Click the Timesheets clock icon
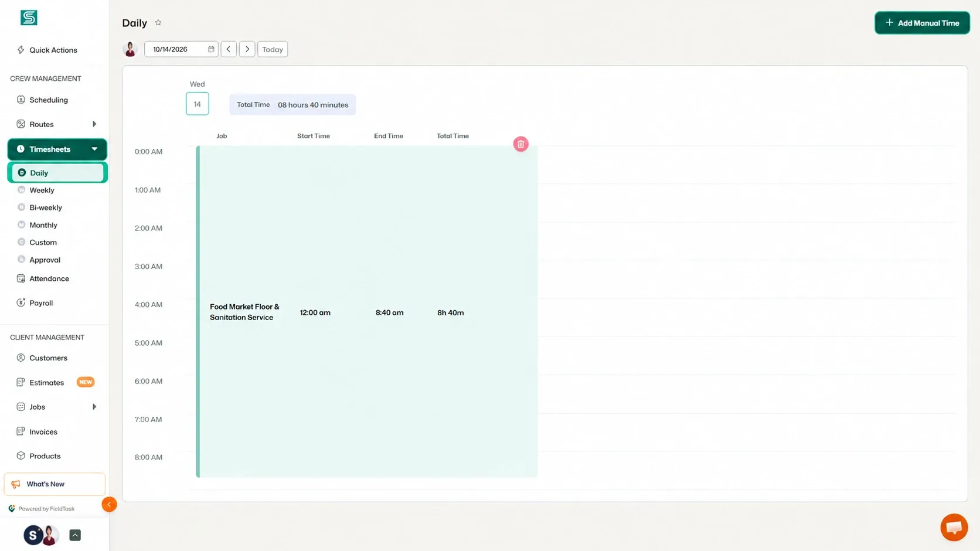The image size is (980, 551). point(21,149)
